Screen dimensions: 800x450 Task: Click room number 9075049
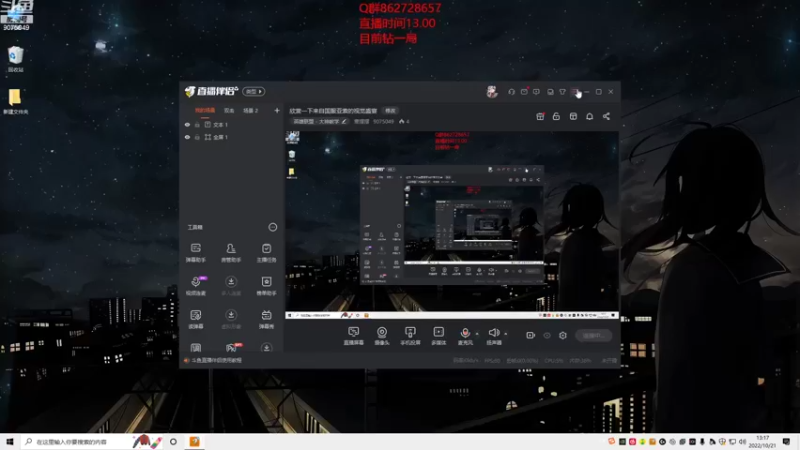383,121
